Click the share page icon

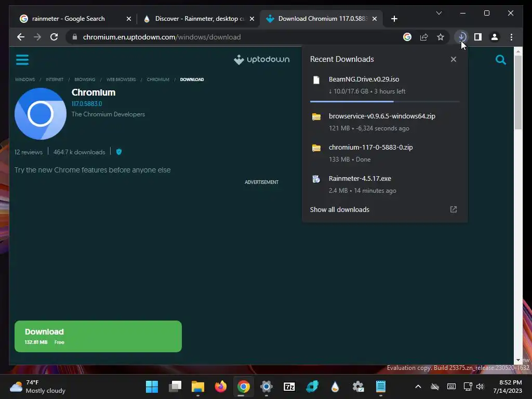click(x=424, y=37)
